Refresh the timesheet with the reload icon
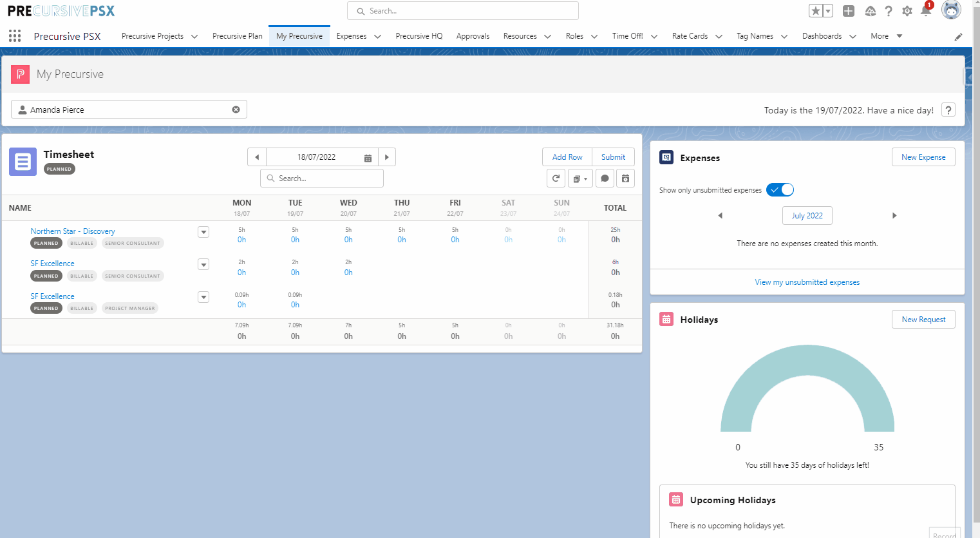 tap(556, 178)
